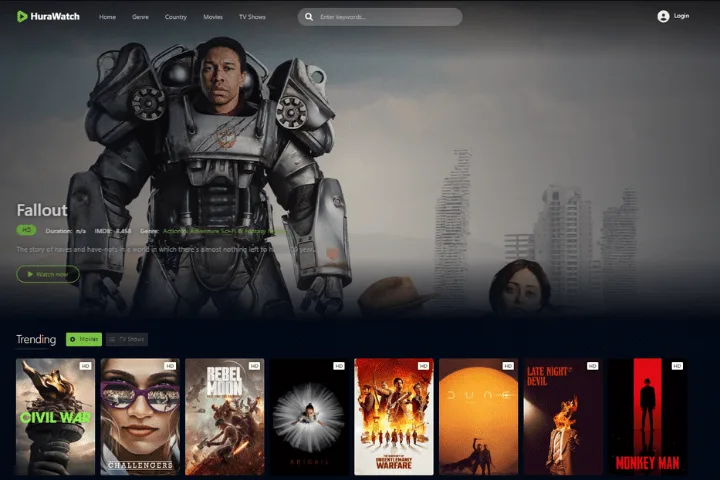The height and width of the screenshot is (480, 720).
Task: Open the Home menu item
Action: (107, 17)
